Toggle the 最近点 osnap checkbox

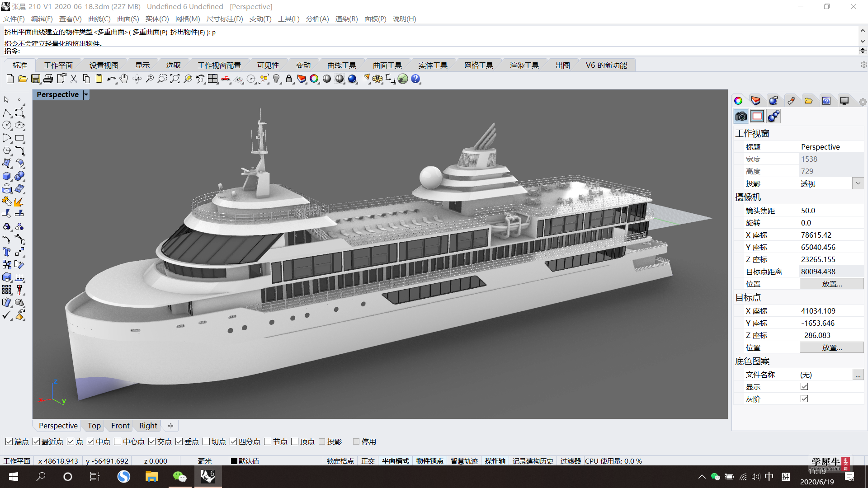37,441
